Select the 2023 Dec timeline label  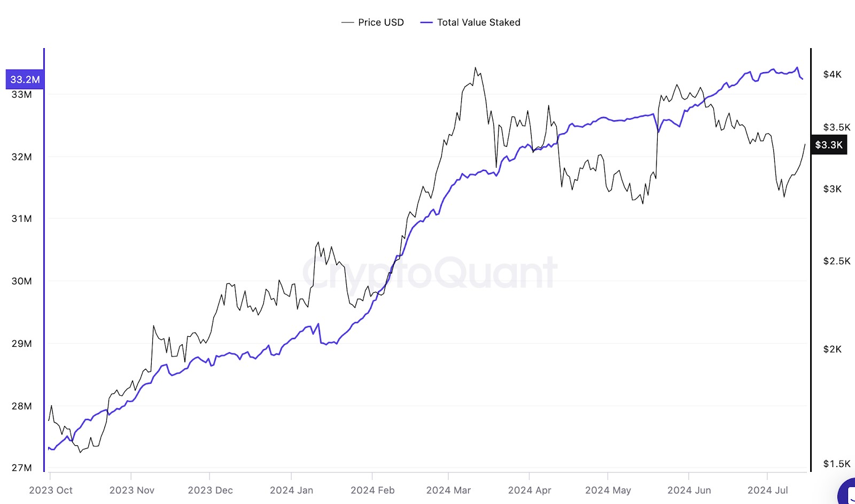[210, 490]
